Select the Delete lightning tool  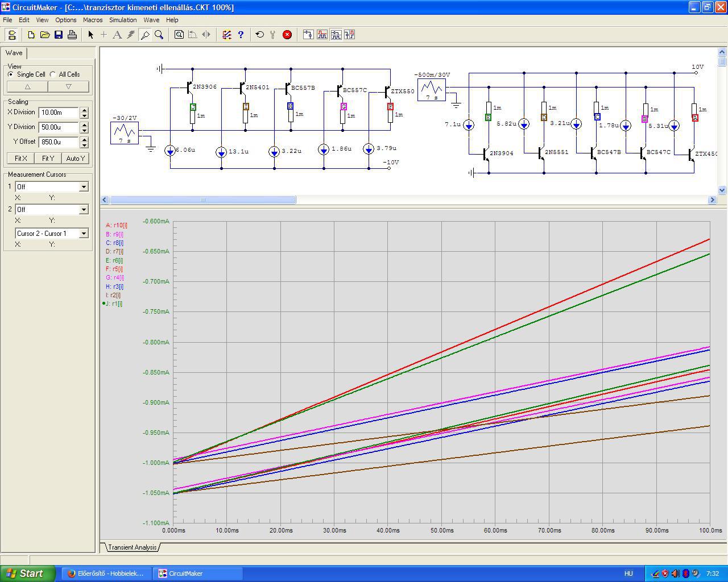(131, 35)
